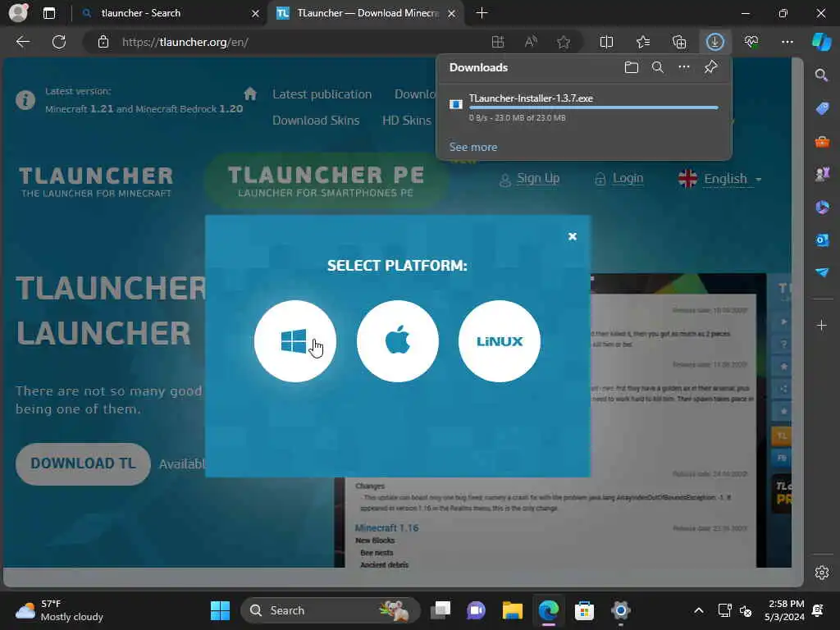Pin the Downloads panel
This screenshot has width=840, height=630.
click(710, 67)
